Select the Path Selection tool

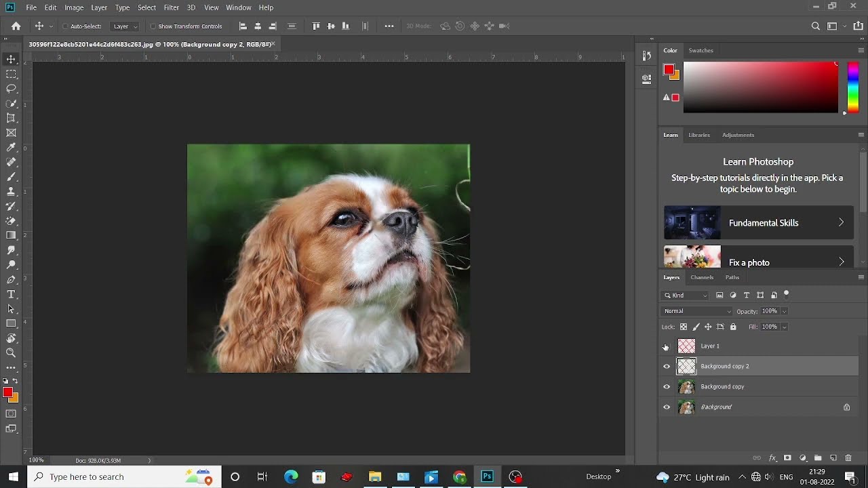click(11, 309)
